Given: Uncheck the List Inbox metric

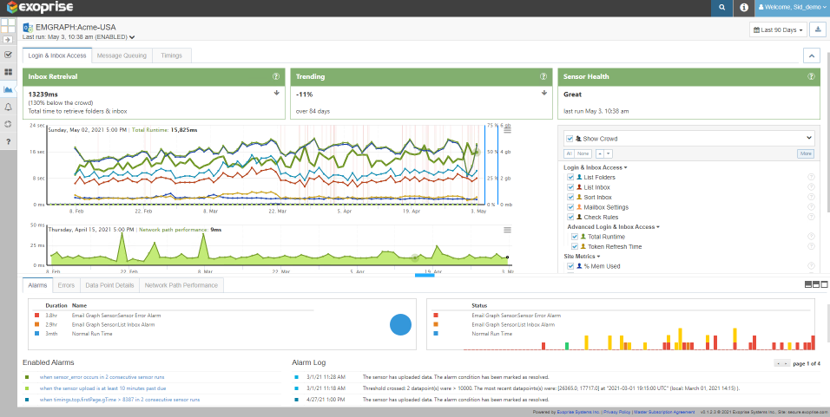Looking at the screenshot, I should [x=570, y=187].
